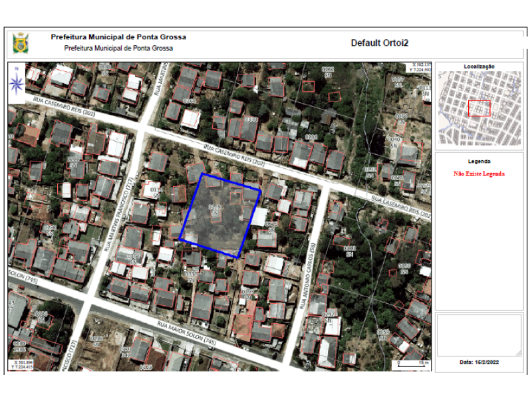
Task: Click the 'Legenda' panel heading
Action: pyautogui.click(x=479, y=161)
